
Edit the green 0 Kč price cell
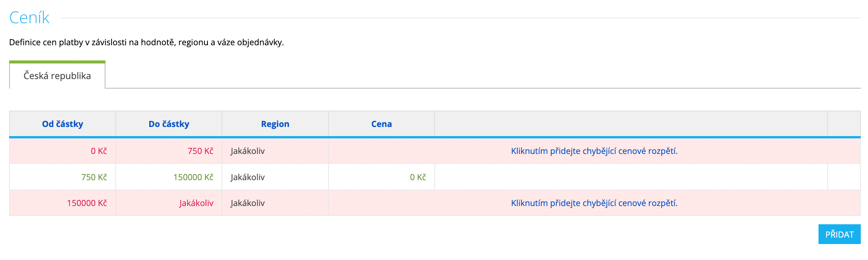point(418,177)
